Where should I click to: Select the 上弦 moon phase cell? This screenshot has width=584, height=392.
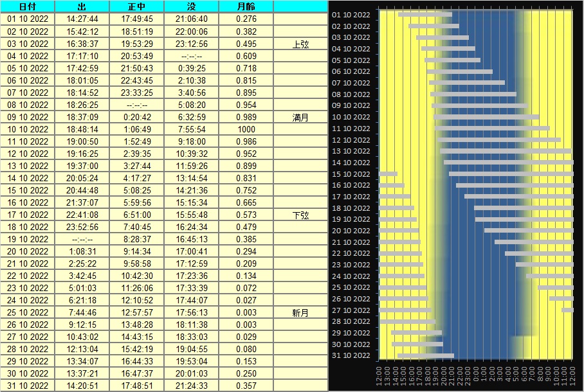point(300,44)
